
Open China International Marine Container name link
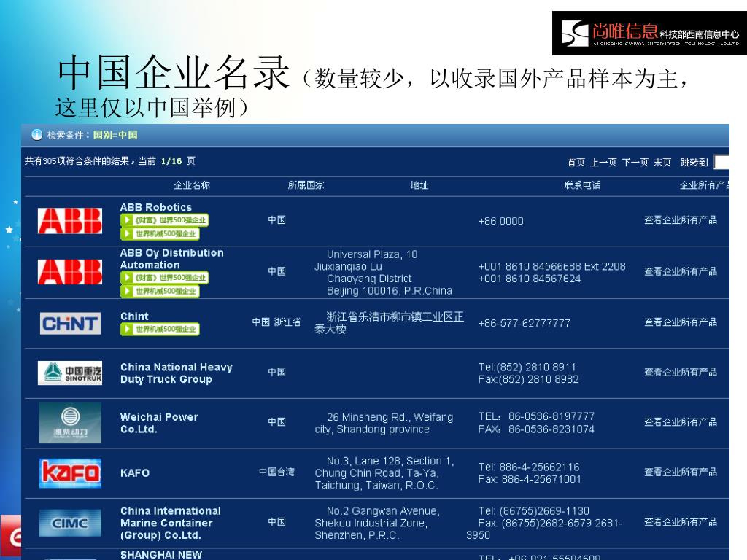[171, 523]
